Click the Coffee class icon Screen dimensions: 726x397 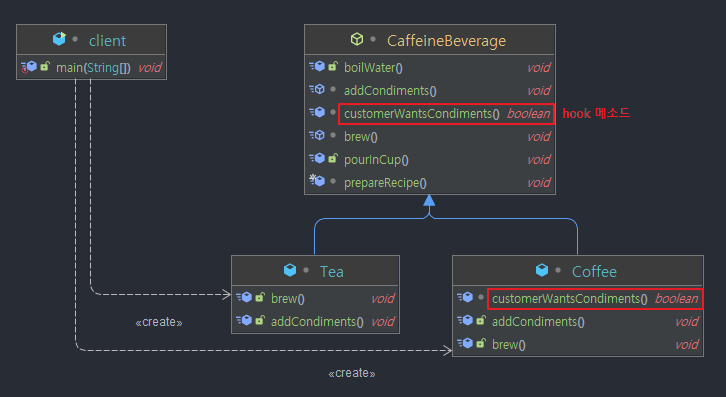point(542,270)
